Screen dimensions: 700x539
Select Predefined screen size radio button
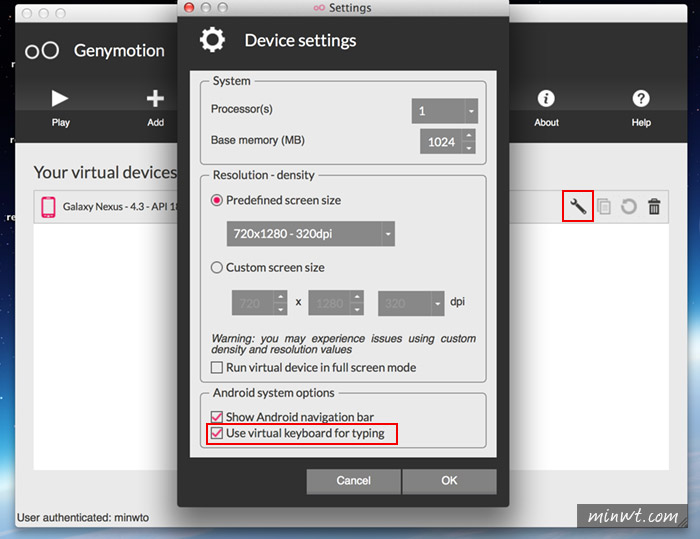pos(217,200)
